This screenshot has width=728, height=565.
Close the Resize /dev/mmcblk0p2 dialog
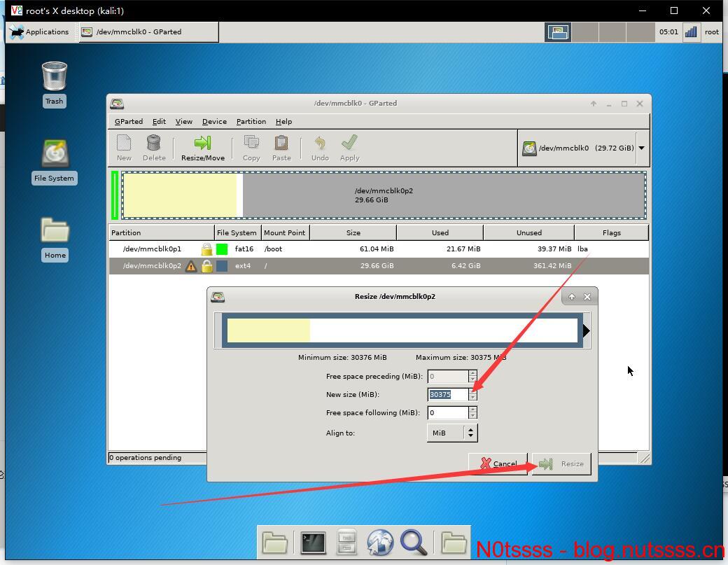587,297
